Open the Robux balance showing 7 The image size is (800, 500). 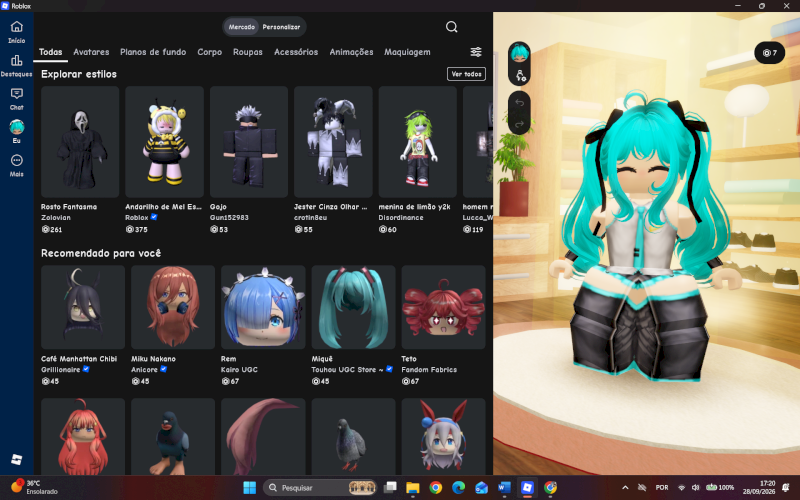pos(769,53)
